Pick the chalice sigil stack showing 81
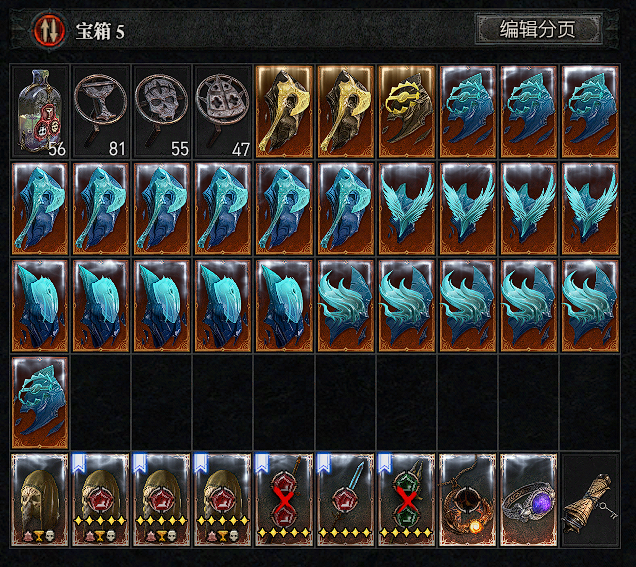Screen dimensions: 636x567 tap(101, 111)
